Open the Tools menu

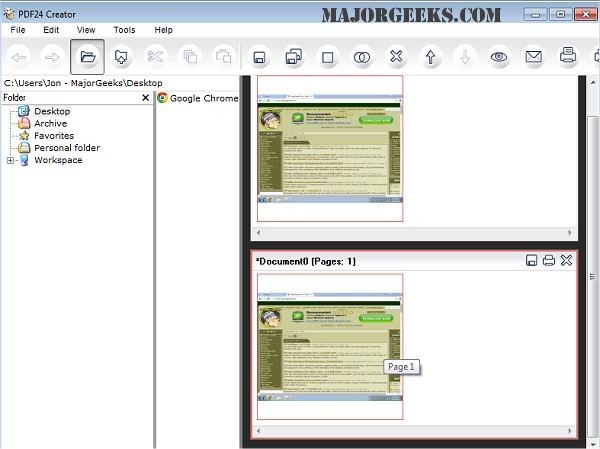(x=124, y=30)
